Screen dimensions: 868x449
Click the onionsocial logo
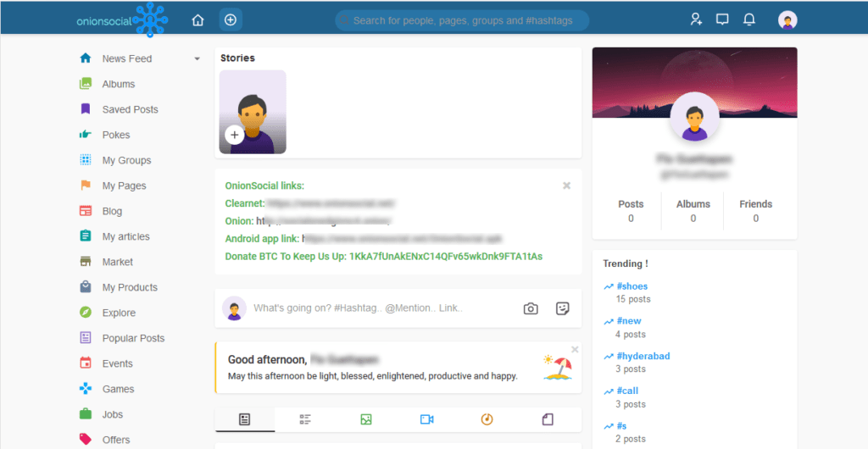pos(122,20)
